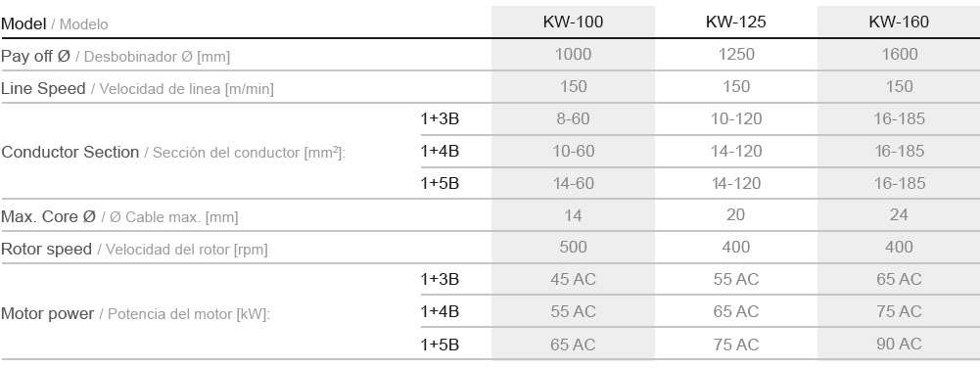The image size is (980, 369).
Task: Click the Max. Core Ø row label
Action: click(119, 217)
